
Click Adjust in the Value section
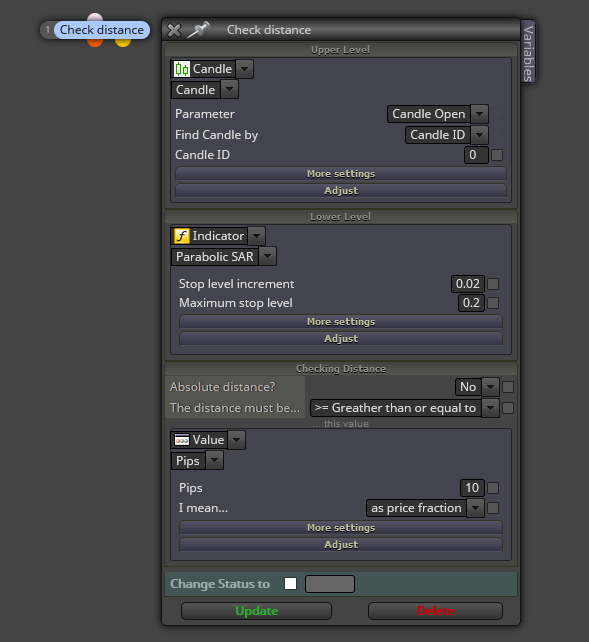tap(341, 545)
